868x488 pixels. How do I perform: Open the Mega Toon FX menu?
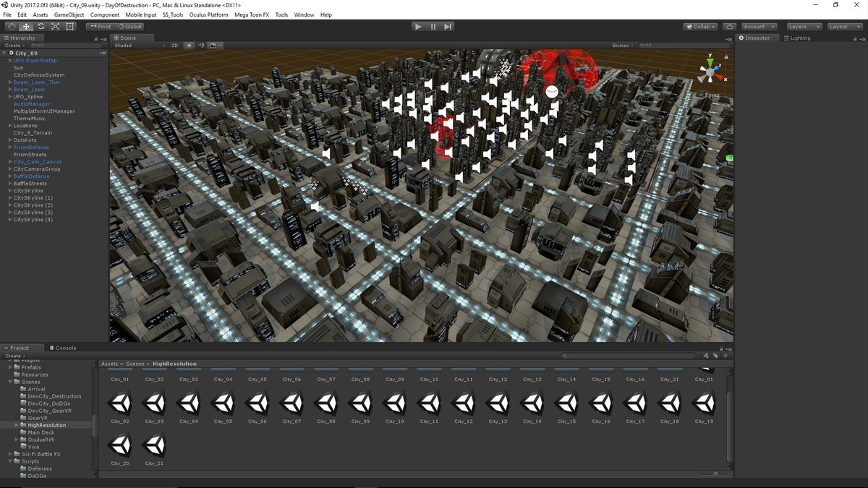coord(252,15)
